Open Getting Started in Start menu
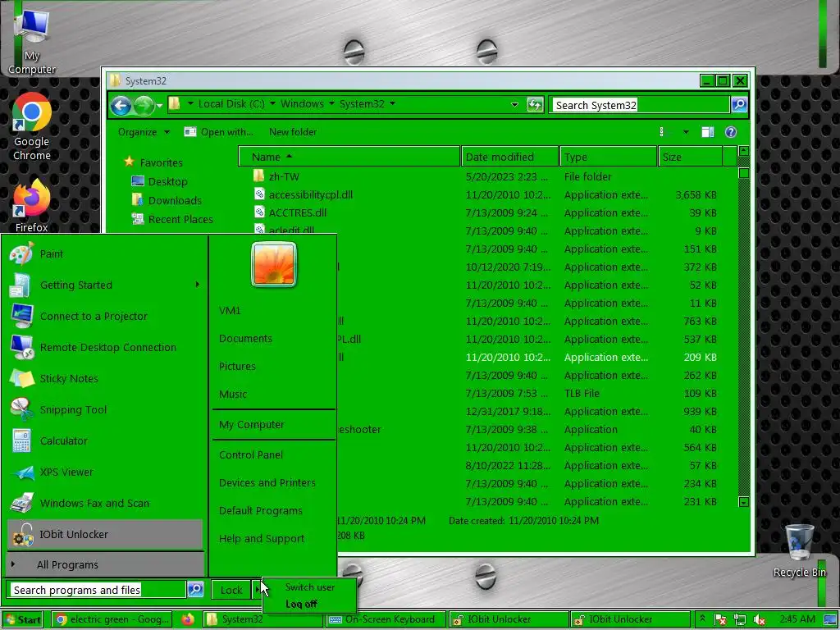This screenshot has width=840, height=630. click(105, 285)
